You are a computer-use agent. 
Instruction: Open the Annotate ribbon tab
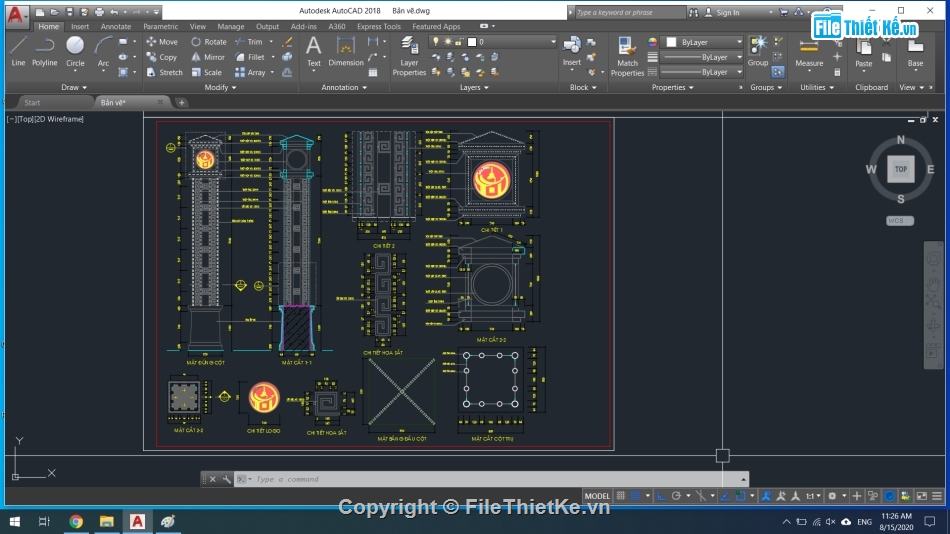tap(115, 26)
